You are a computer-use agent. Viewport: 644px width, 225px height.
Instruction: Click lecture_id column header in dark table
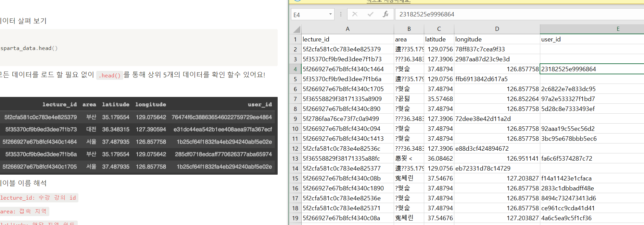pyautogui.click(x=60, y=104)
